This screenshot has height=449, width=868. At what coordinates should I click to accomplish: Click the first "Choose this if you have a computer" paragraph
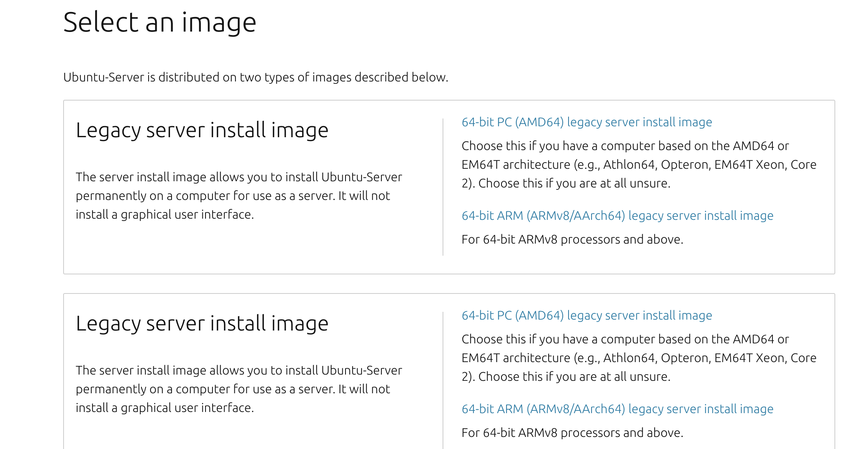pyautogui.click(x=639, y=164)
